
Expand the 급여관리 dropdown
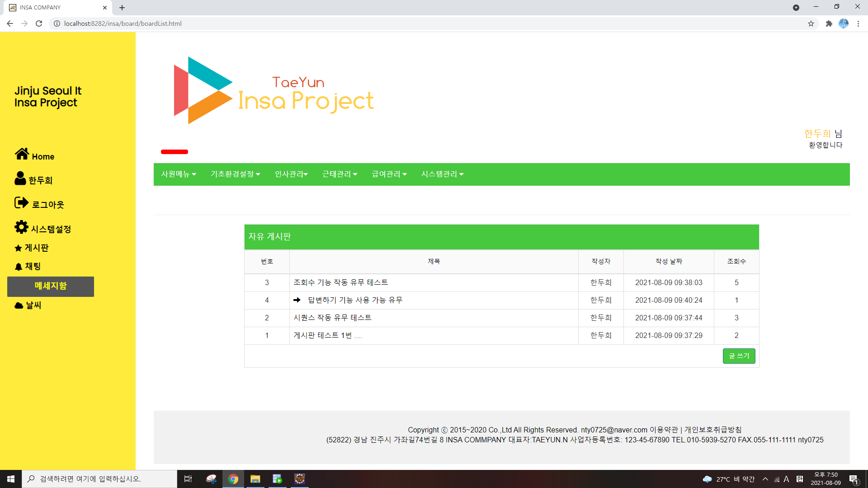pos(390,174)
